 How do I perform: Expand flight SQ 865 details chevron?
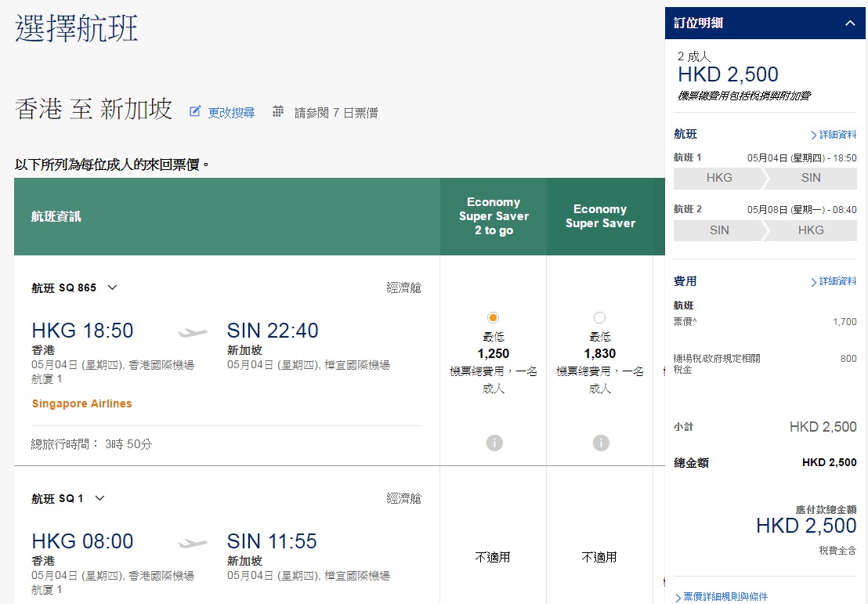tap(112, 288)
